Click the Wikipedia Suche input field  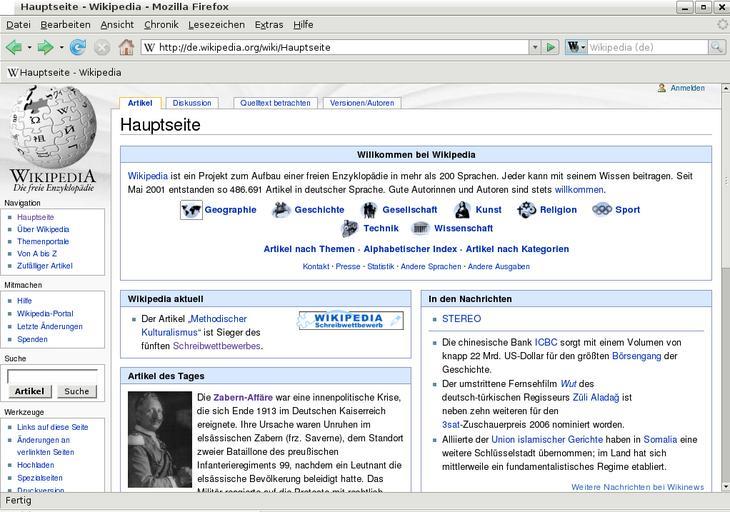(x=52, y=376)
